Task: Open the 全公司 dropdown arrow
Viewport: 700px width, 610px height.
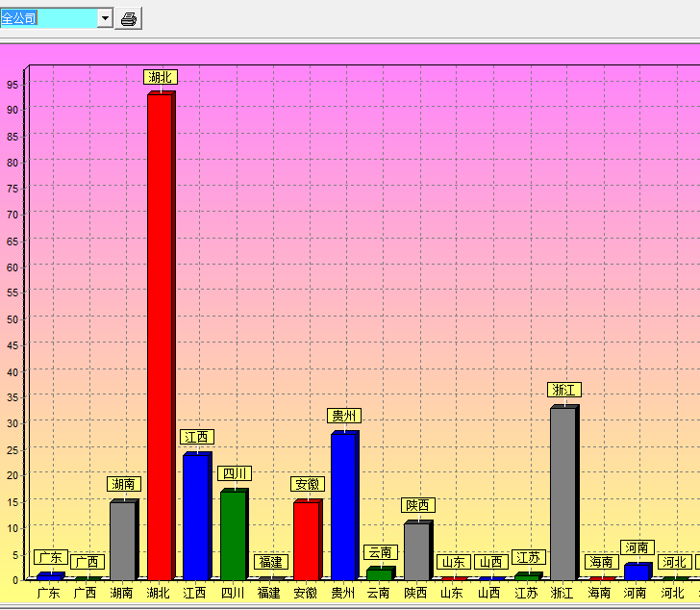Action: [105, 19]
